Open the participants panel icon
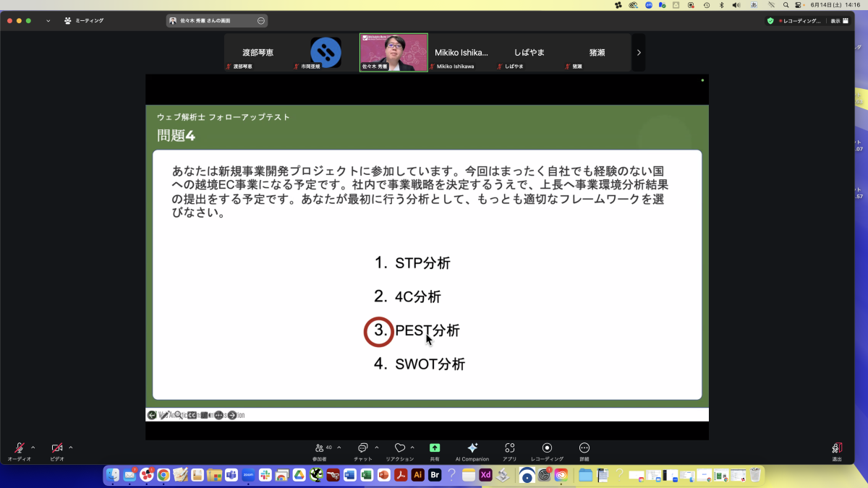This screenshot has width=868, height=488. [x=320, y=448]
